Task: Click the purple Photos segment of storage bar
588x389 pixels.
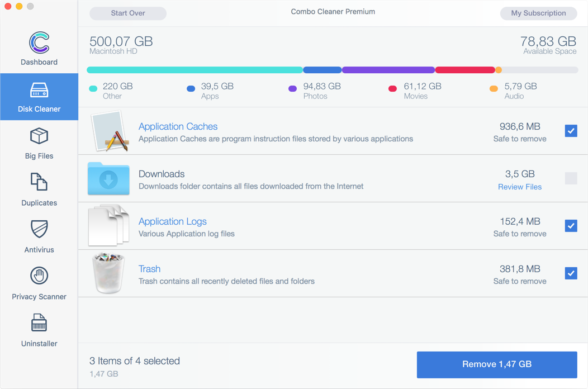Action: (388, 70)
